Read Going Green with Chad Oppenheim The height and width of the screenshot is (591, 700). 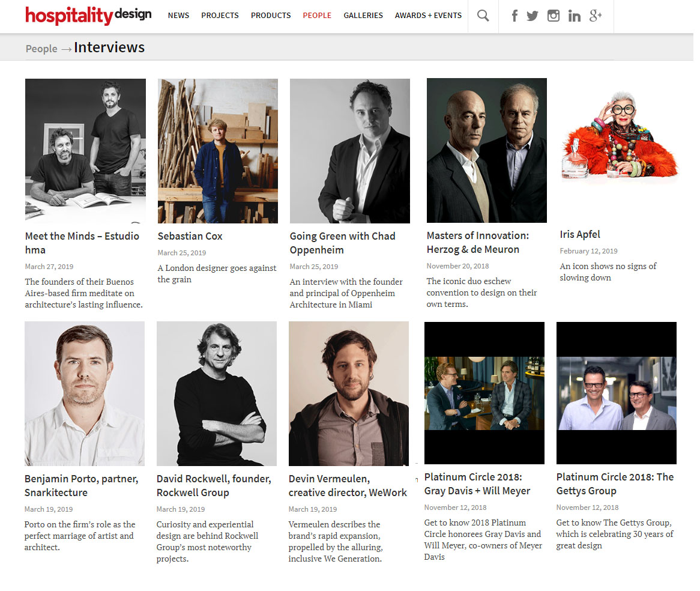click(342, 243)
